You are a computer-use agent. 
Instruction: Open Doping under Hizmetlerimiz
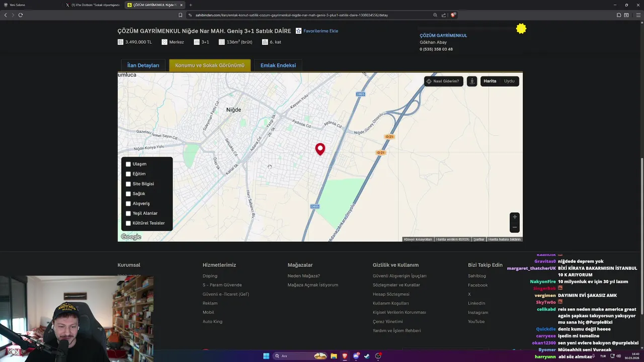click(x=210, y=276)
